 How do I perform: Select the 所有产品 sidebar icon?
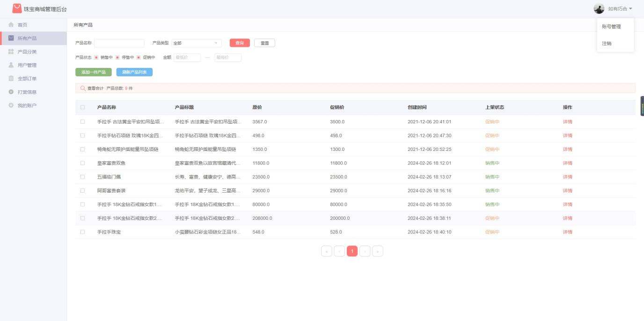[10, 38]
